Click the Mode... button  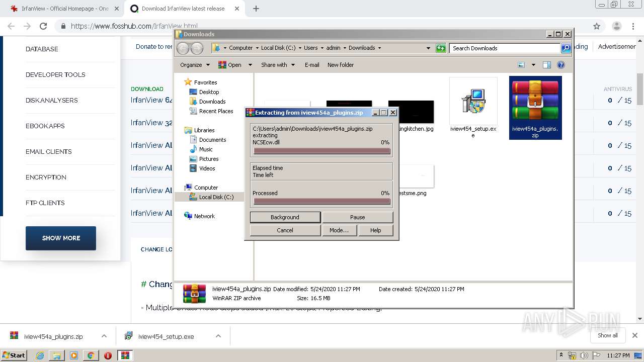339,230
